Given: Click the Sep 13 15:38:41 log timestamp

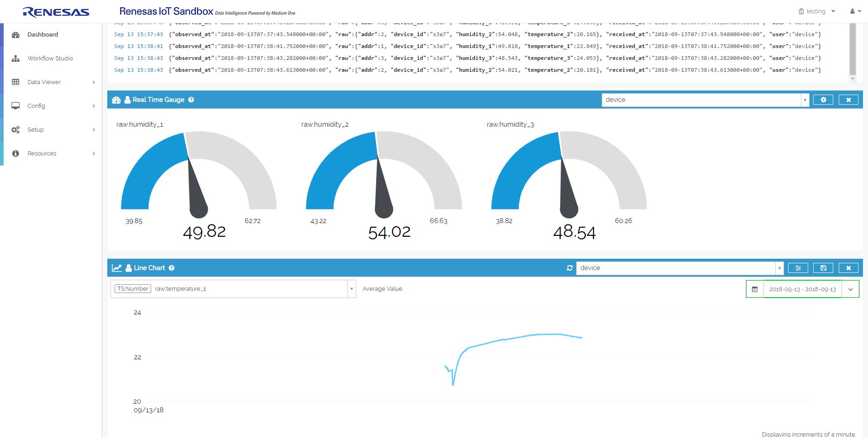Looking at the screenshot, I should [138, 46].
